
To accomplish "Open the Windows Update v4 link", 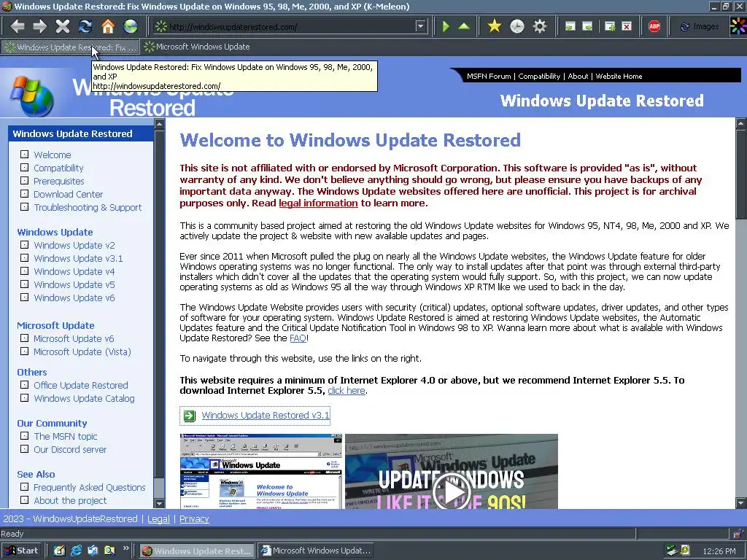I will 74,271.
